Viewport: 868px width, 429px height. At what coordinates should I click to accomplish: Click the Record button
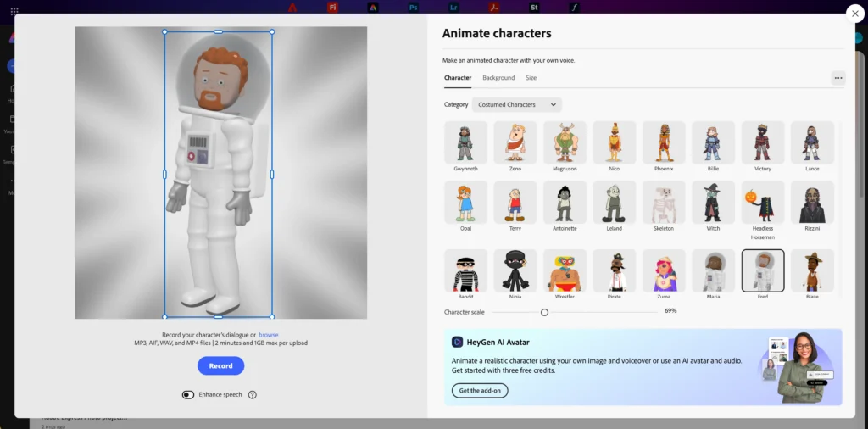[221, 366]
